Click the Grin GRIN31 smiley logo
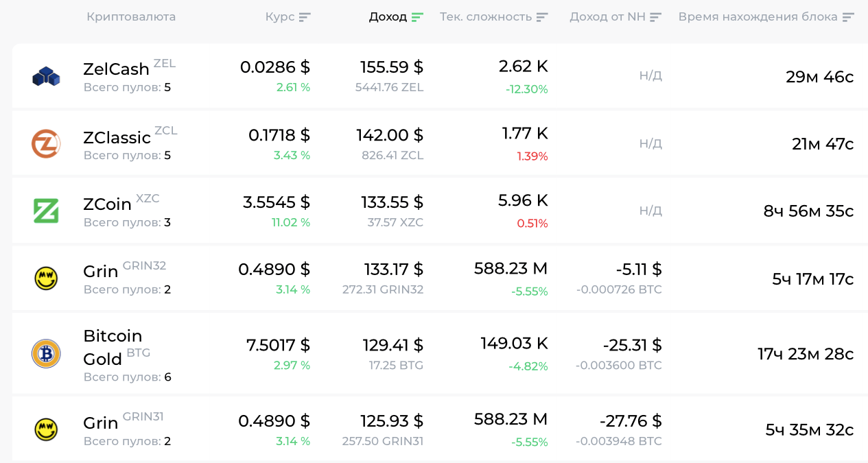This screenshot has height=463, width=868. [46, 429]
